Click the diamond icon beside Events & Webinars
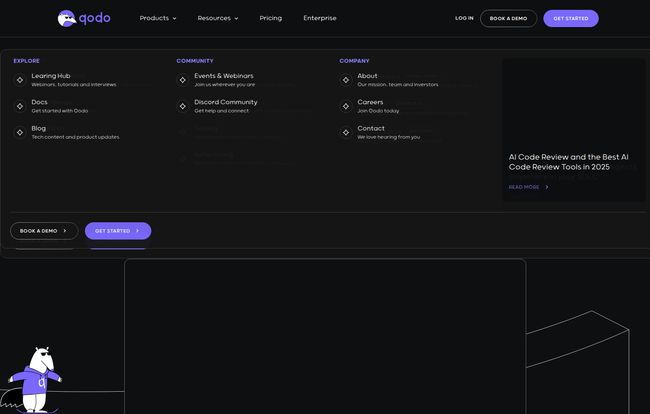 point(183,80)
